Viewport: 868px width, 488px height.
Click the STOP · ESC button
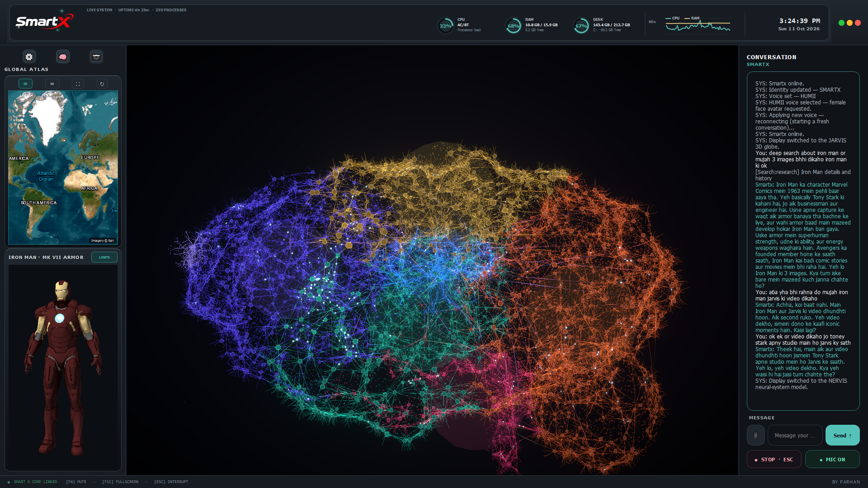click(774, 460)
